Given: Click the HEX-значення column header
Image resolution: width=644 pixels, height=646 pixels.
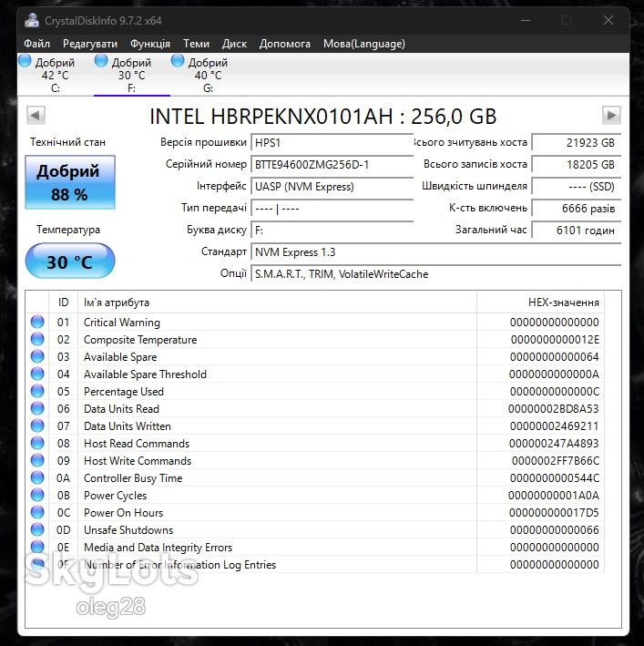Looking at the screenshot, I should pyautogui.click(x=540, y=302).
